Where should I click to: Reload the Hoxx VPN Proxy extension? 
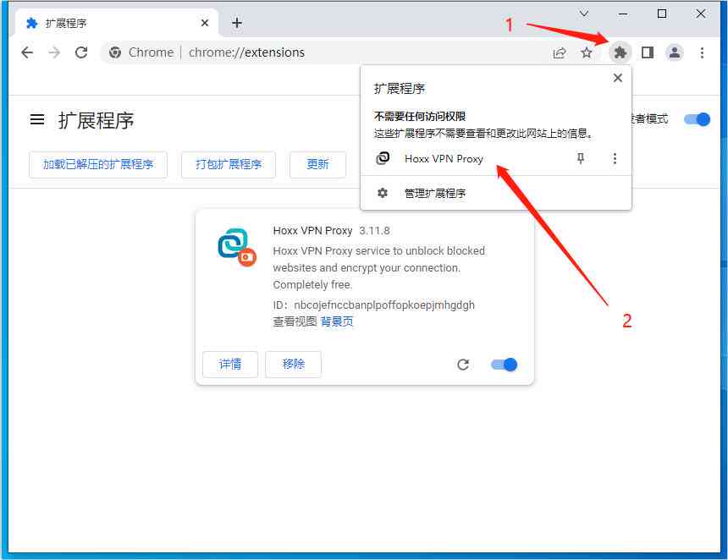coord(463,365)
